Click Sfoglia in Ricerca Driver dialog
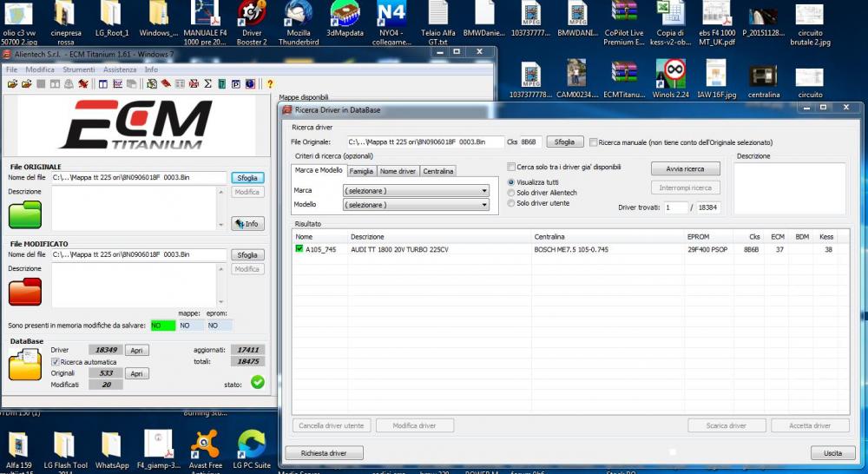Screen dimensions: 868x474 pyautogui.click(x=565, y=142)
